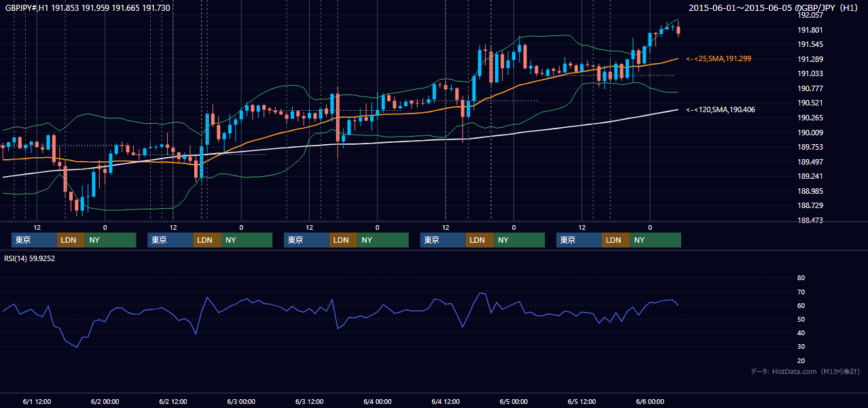Click the second NY session block
Image resolution: width=868 pixels, height=408 pixels.
[247, 240]
